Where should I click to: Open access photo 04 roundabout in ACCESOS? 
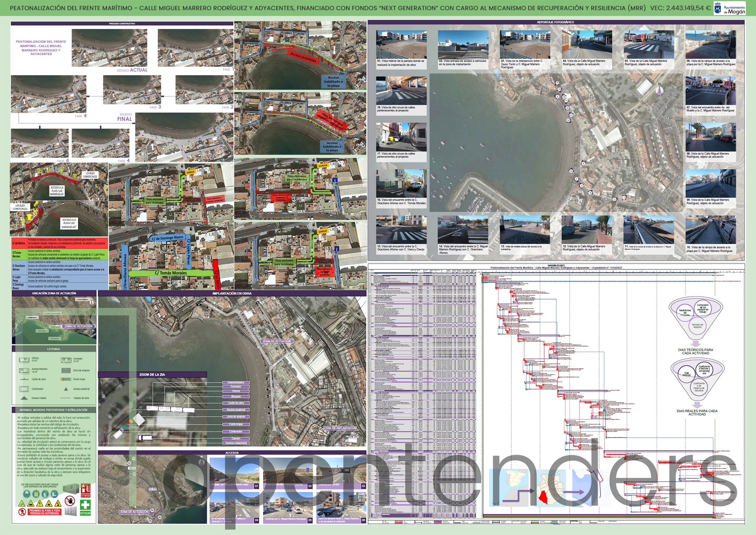click(x=234, y=508)
